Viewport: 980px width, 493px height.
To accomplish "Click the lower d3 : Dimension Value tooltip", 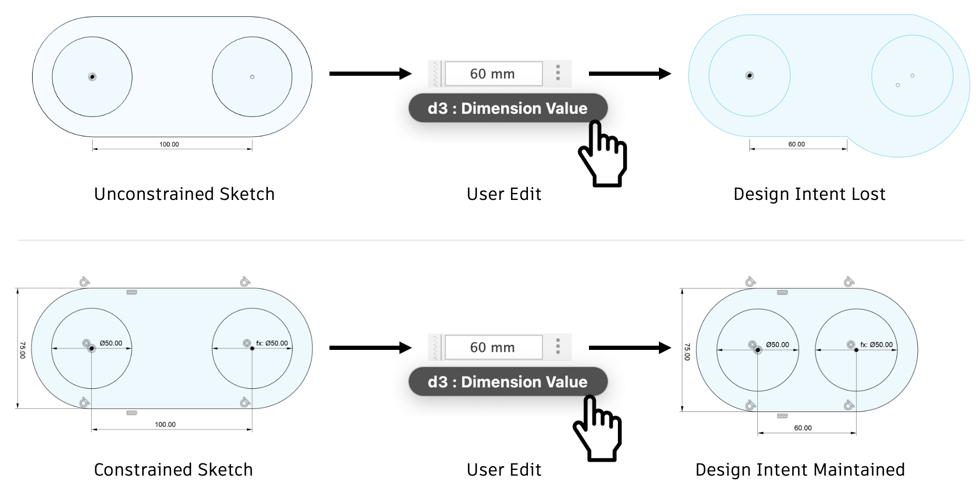I will coord(507,382).
